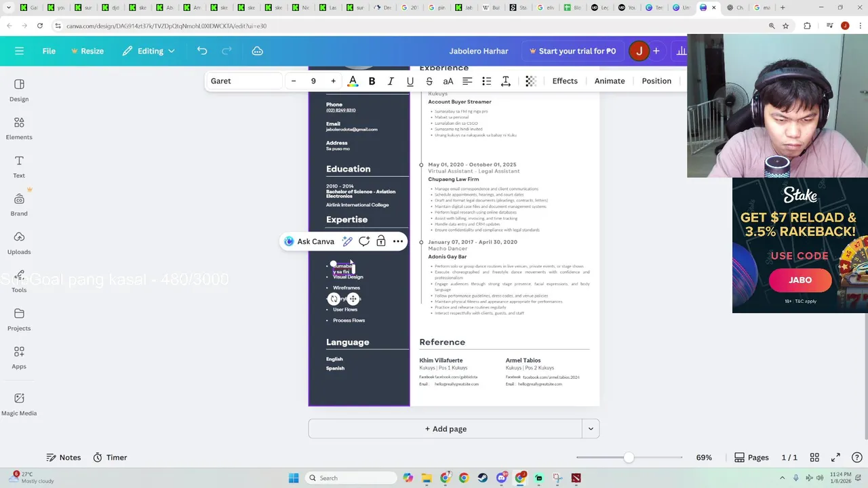This screenshot has height=488, width=868.
Task: Click the font size value field
Action: tap(313, 81)
